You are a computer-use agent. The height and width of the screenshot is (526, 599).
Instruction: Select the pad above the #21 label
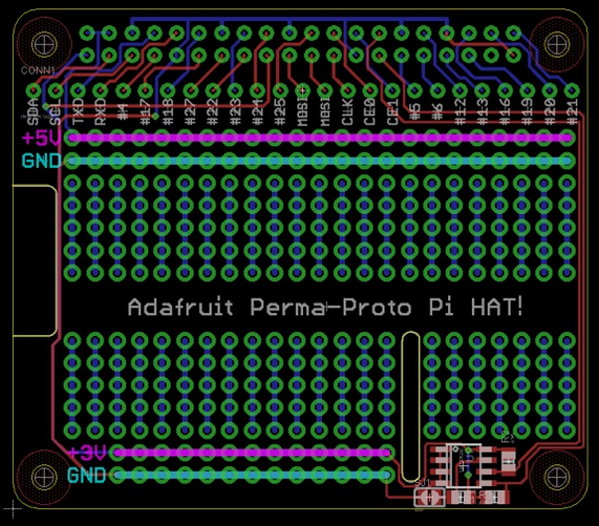(572, 91)
